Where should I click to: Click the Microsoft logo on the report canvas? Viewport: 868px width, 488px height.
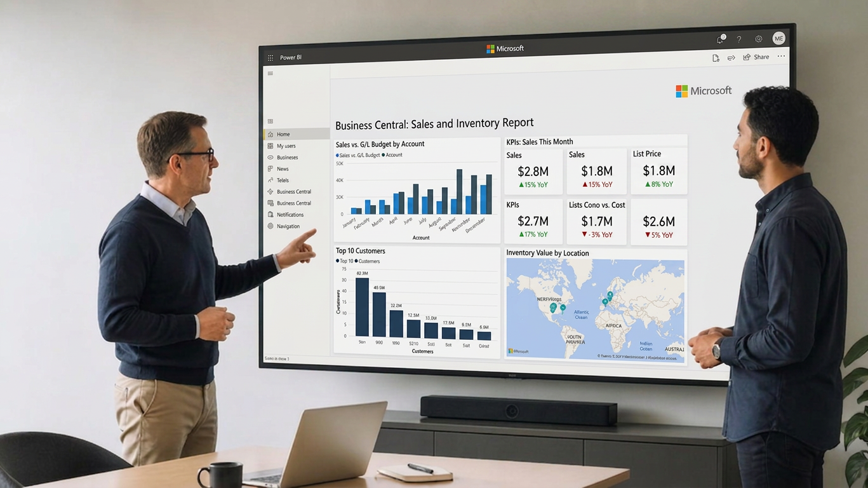[704, 91]
